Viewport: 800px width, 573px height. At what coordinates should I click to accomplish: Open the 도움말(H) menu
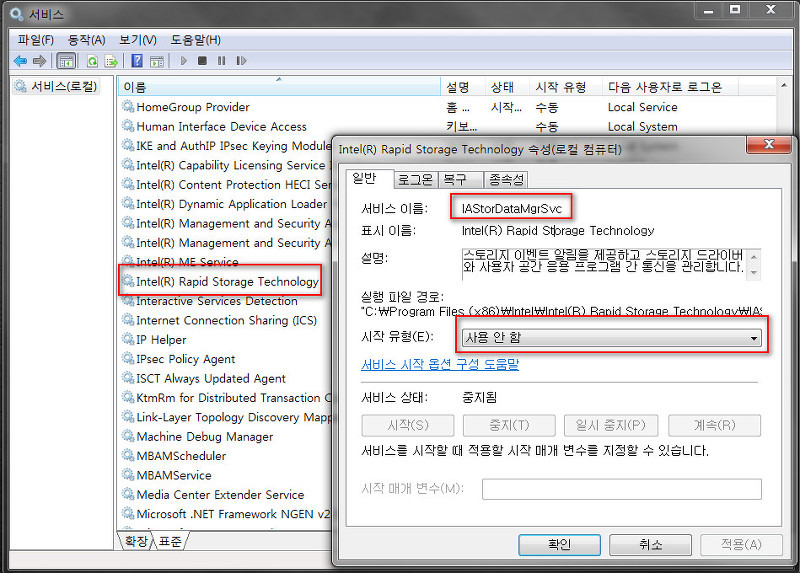click(195, 40)
